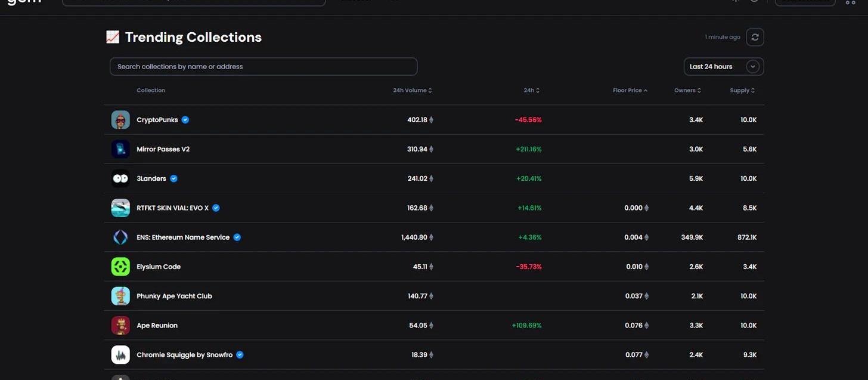Sort the table by Supply
The width and height of the screenshot is (868, 380).
742,91
